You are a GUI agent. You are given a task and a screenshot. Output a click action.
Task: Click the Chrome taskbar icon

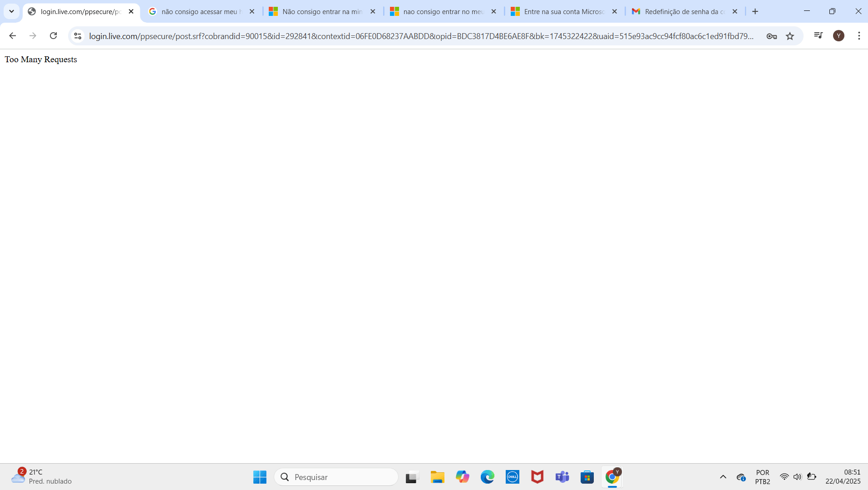pos(612,477)
